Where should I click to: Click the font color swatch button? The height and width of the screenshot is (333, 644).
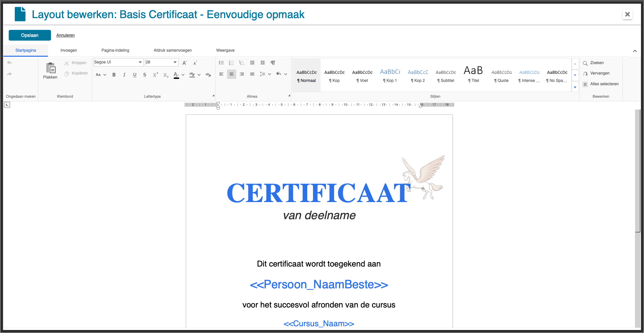tap(176, 75)
